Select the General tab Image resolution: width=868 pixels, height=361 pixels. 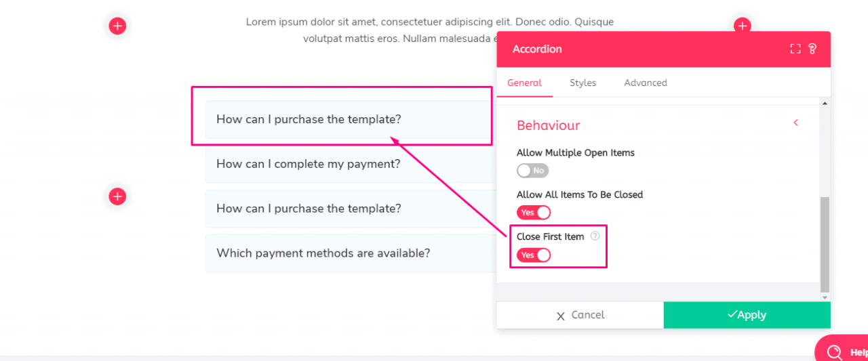point(524,83)
